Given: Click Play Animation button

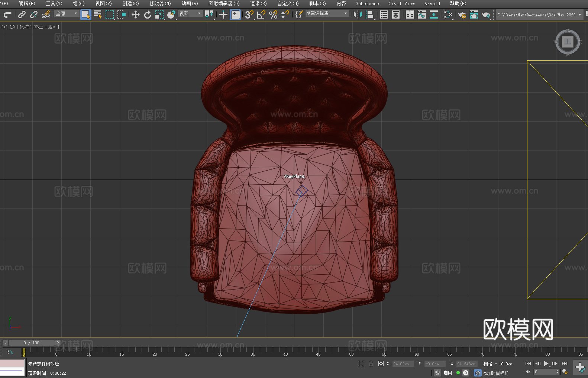Looking at the screenshot, I should pos(546,364).
